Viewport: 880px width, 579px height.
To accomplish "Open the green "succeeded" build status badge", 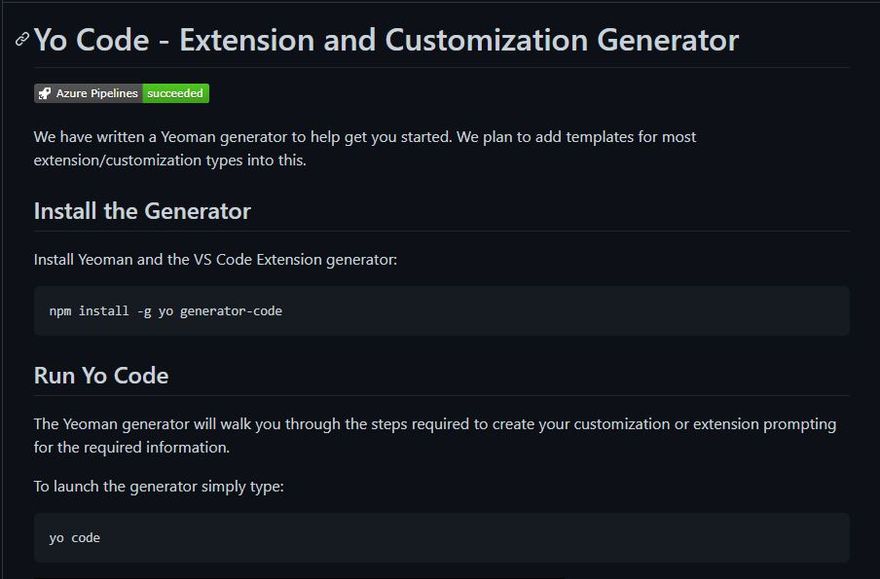I will [x=175, y=93].
